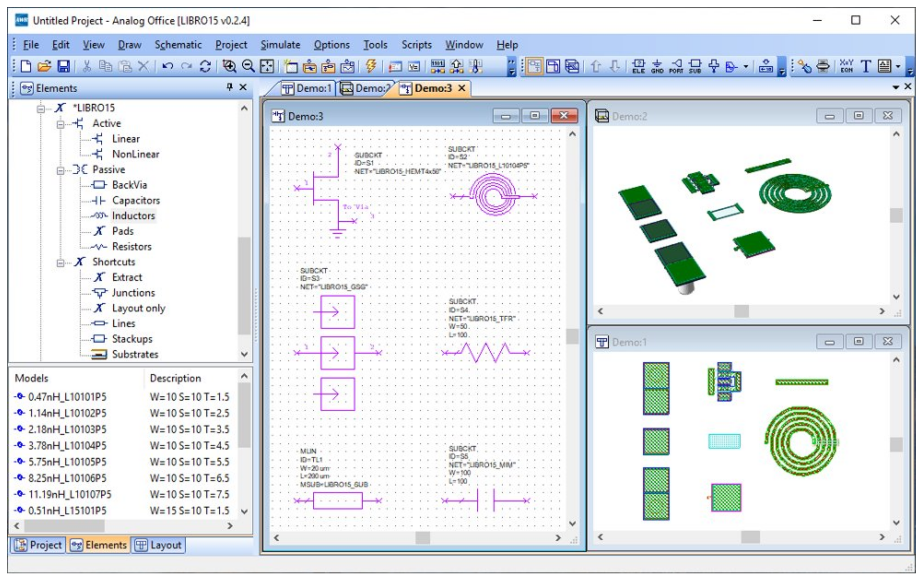Open the dropdown arrow beside the text-box icon
Screen dimensions: 924x581
(898, 66)
